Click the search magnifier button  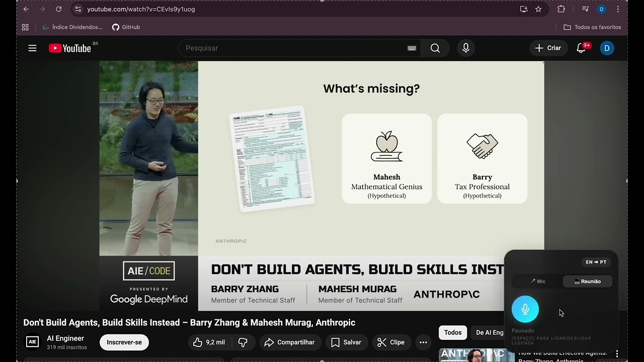[x=435, y=48]
